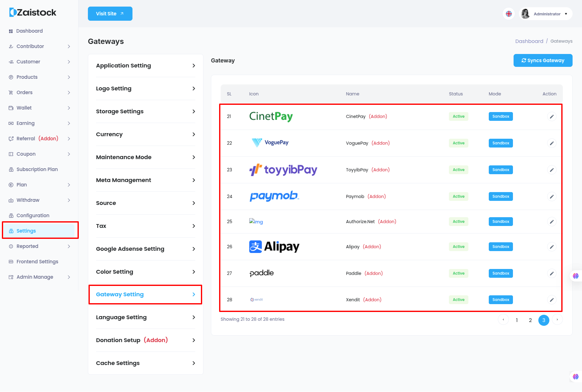This screenshot has width=582, height=392.
Task: Open the Google Adsense Setting section
Action: coord(146,249)
